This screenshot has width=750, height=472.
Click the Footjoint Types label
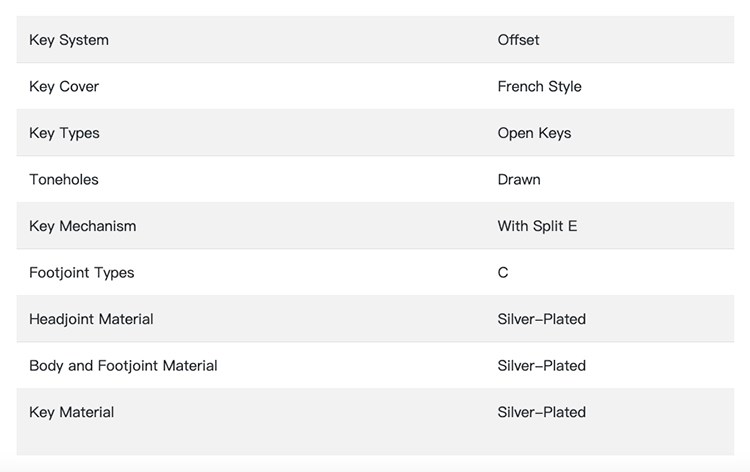[81, 273]
